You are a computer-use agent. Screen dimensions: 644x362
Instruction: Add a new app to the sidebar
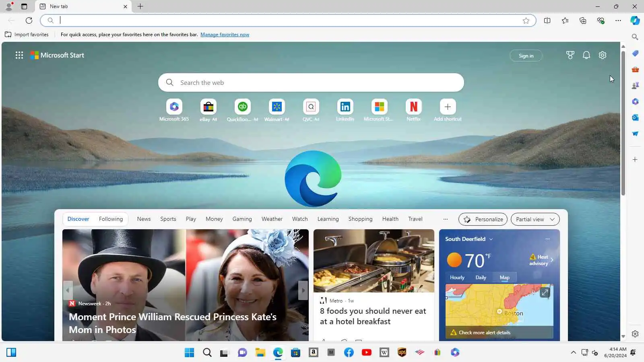click(635, 160)
